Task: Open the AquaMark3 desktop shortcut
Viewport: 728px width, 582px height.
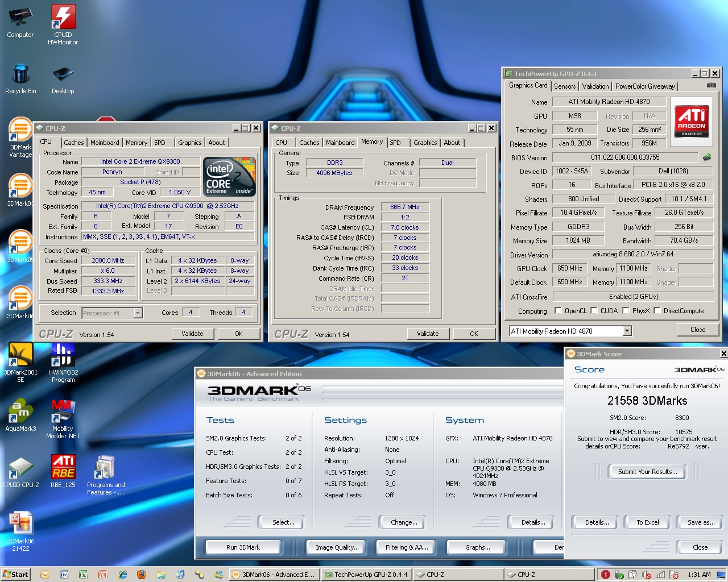Action: (x=20, y=411)
